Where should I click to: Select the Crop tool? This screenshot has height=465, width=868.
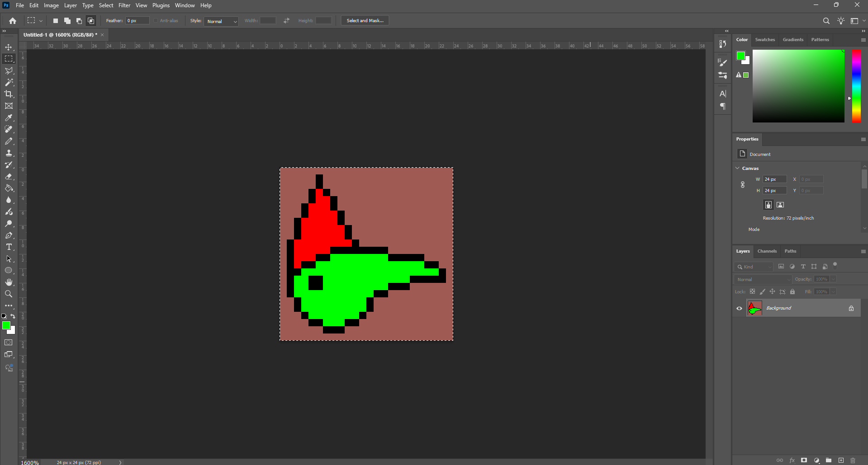coord(9,94)
